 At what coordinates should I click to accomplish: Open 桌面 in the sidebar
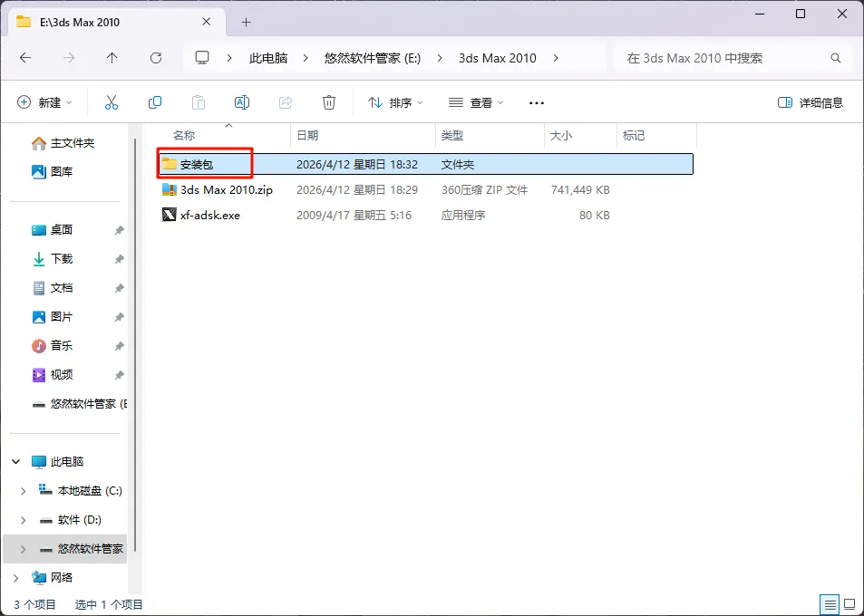click(x=52, y=229)
